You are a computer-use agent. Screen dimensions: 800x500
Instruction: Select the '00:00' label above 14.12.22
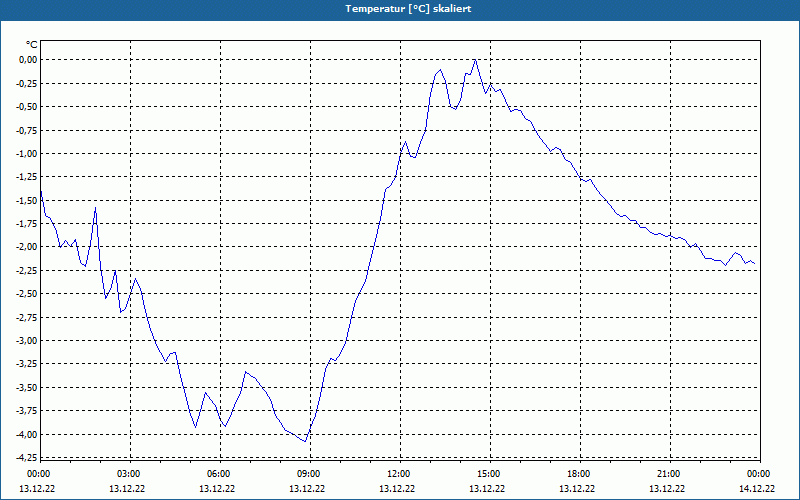[757, 474]
